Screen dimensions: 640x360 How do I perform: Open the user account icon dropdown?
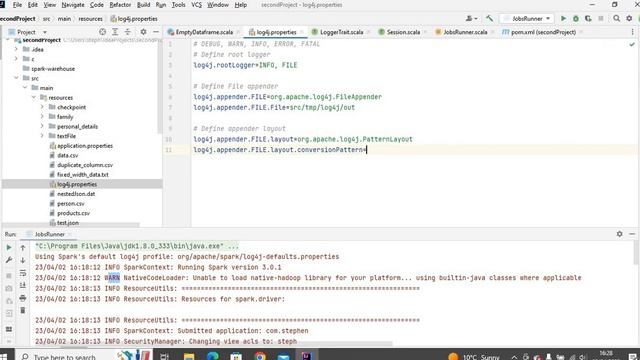point(471,18)
